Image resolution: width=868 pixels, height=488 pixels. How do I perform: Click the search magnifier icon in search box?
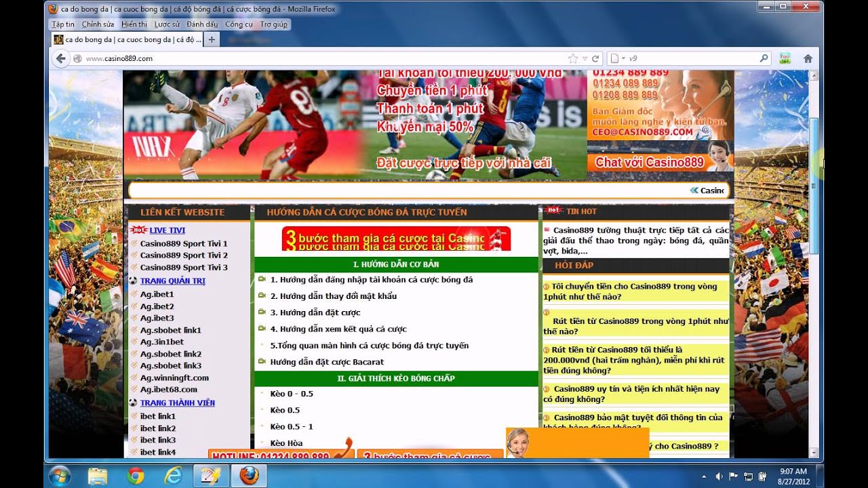(x=764, y=58)
